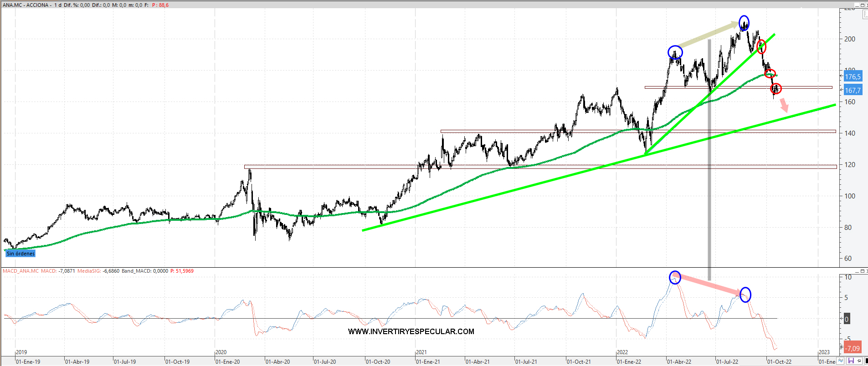Image resolution: width=868 pixels, height=366 pixels.
Task: Click the 167,7 current price tag on axis
Action: [853, 91]
